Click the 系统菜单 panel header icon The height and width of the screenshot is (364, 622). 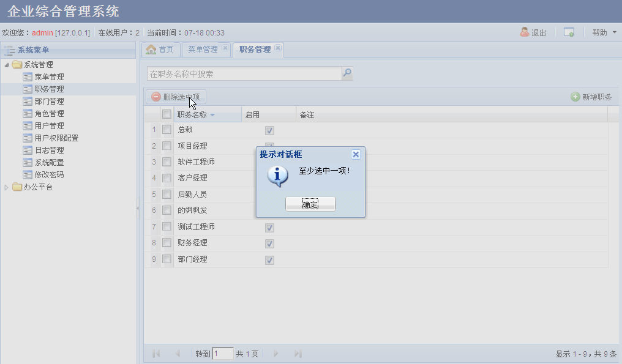click(10, 50)
